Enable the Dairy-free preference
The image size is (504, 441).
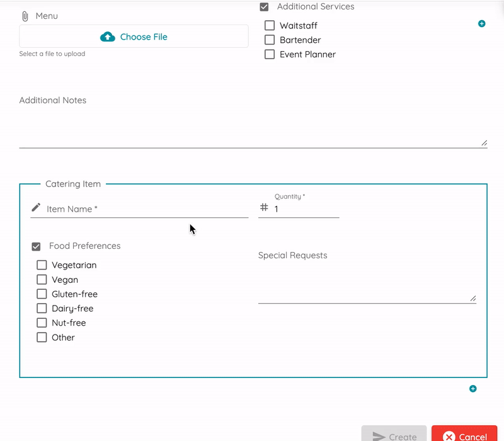(42, 308)
